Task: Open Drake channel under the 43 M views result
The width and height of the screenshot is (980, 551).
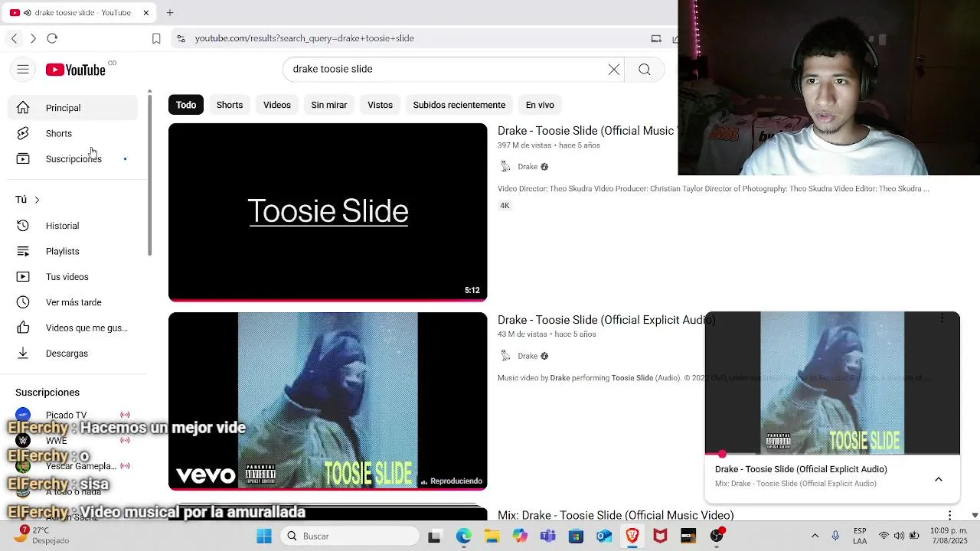Action: tap(528, 356)
